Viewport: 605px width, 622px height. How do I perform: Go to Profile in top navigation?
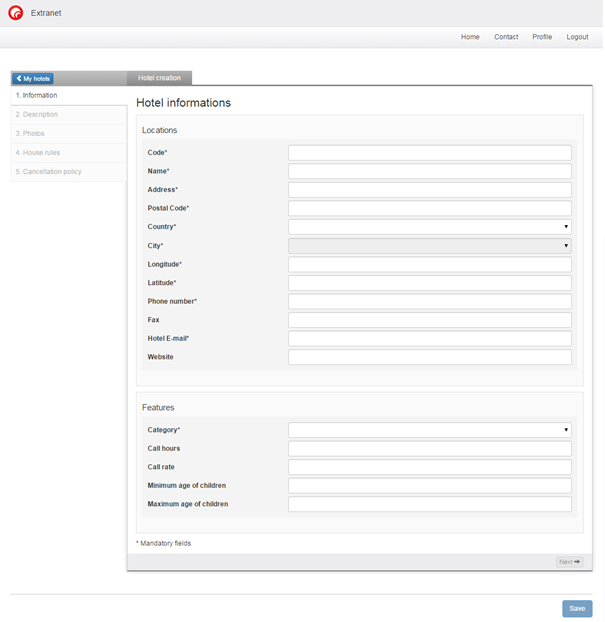[x=542, y=37]
